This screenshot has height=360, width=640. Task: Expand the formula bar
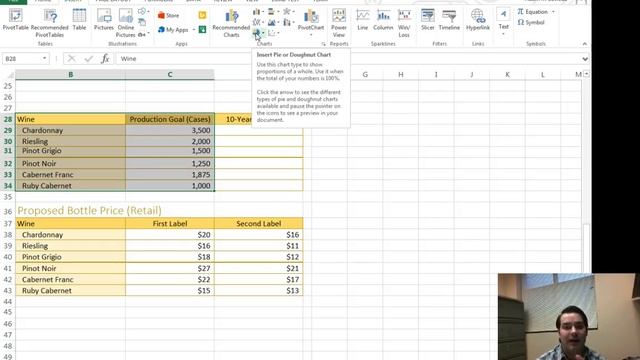point(585,59)
